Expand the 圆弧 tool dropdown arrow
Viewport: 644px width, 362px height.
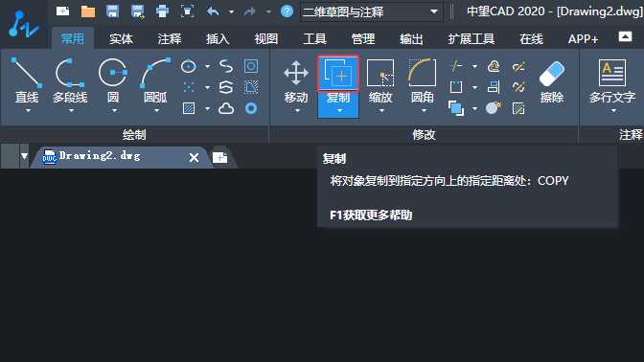(156, 111)
